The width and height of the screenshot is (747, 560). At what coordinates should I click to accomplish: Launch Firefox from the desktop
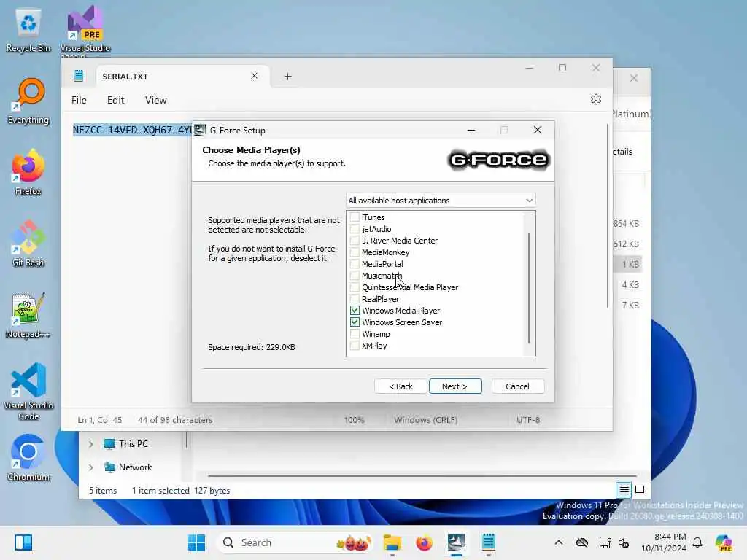point(28,172)
